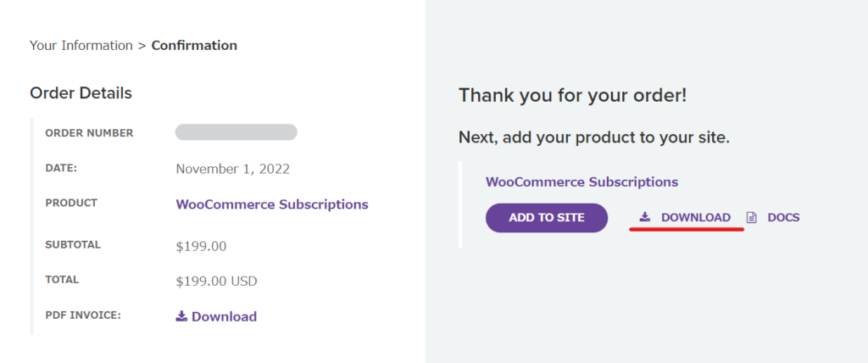Click the download arrow icon beside DOWNLOAD
The width and height of the screenshot is (868, 363).
[x=644, y=217]
